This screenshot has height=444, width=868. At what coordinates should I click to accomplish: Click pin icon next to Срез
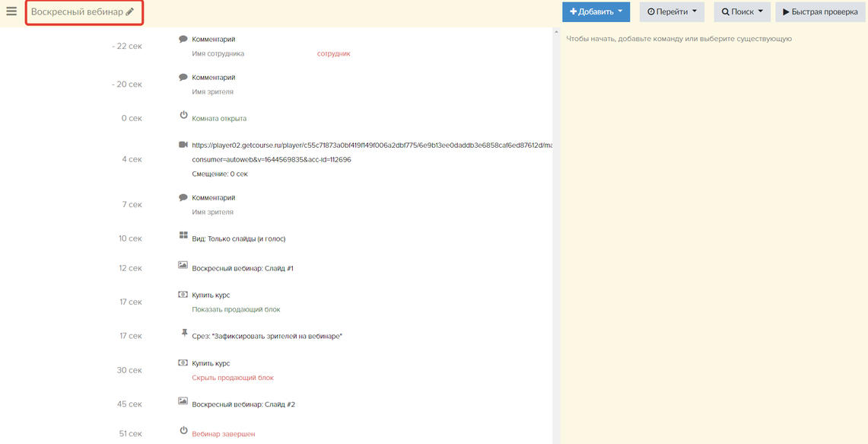(x=184, y=333)
